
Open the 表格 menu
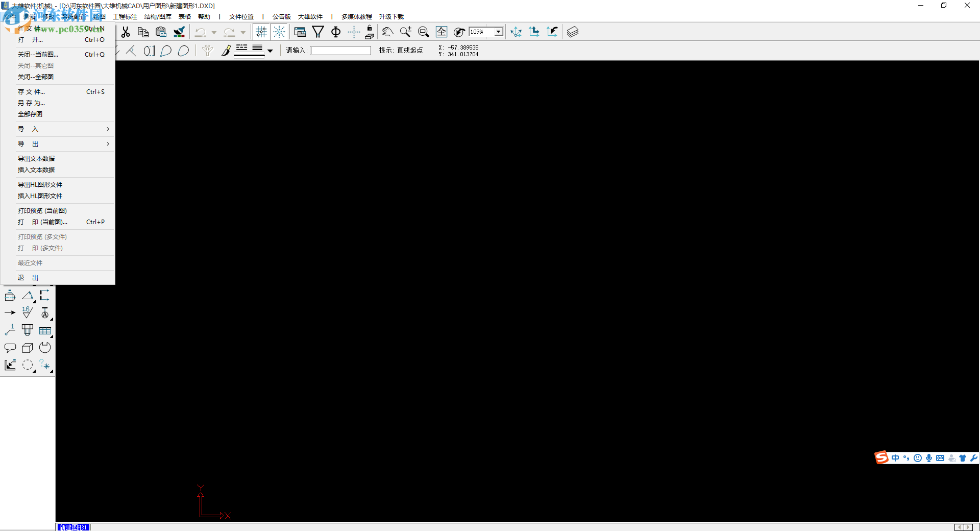(185, 17)
